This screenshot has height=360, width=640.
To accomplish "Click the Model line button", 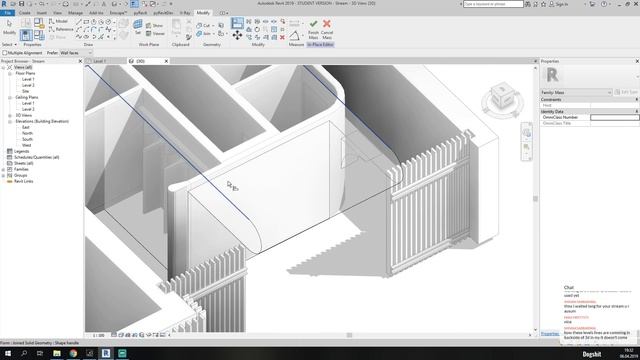I will click(58, 21).
